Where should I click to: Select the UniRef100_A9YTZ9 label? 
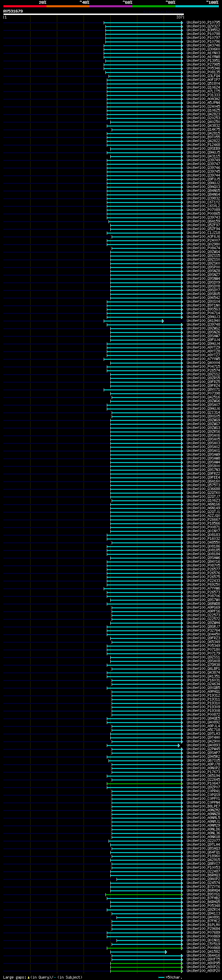tap(203, 348)
